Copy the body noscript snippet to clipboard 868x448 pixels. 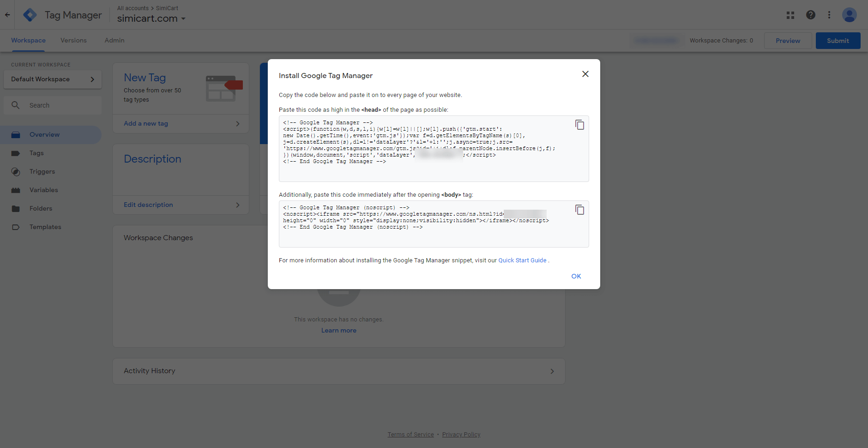[x=579, y=210]
